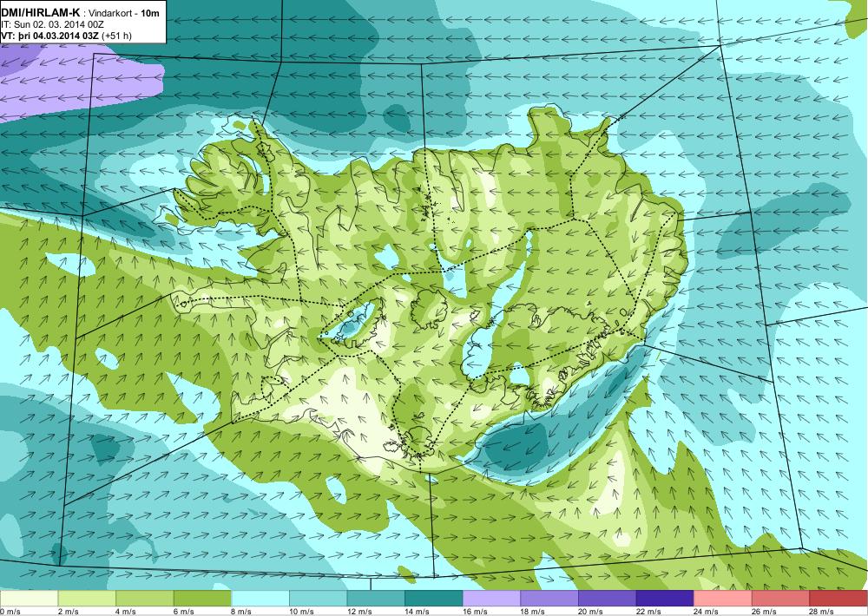Select the '12 m/s' legend label
This screenshot has height=616, width=868.
pos(359,611)
